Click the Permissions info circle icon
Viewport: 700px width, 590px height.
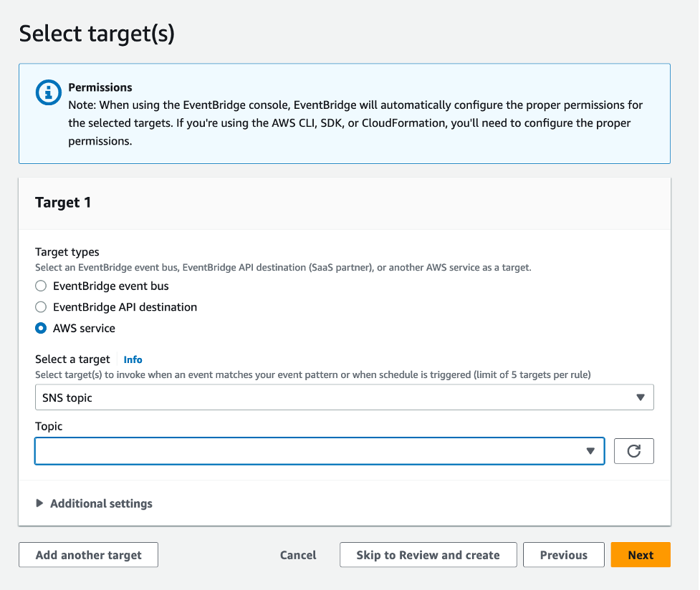(47, 92)
